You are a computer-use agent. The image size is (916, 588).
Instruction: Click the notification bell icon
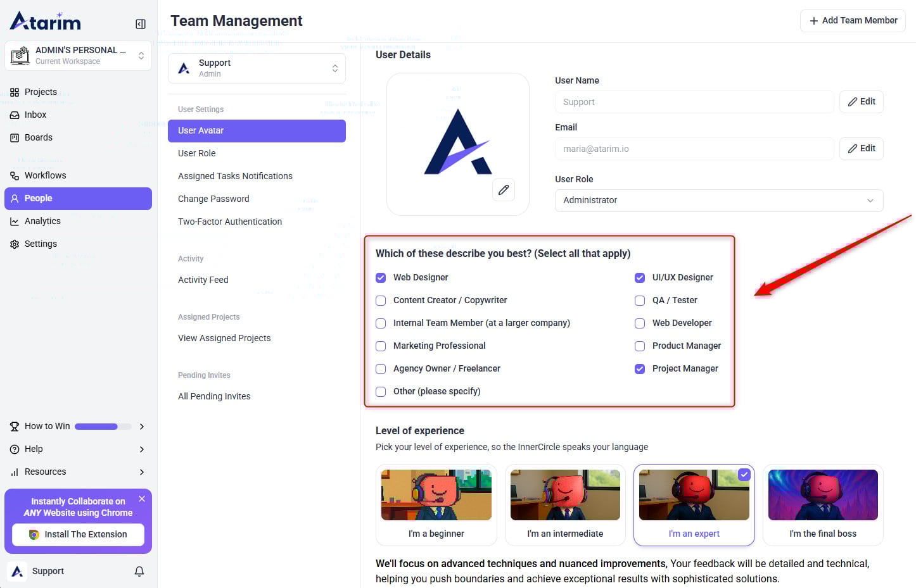coord(139,571)
